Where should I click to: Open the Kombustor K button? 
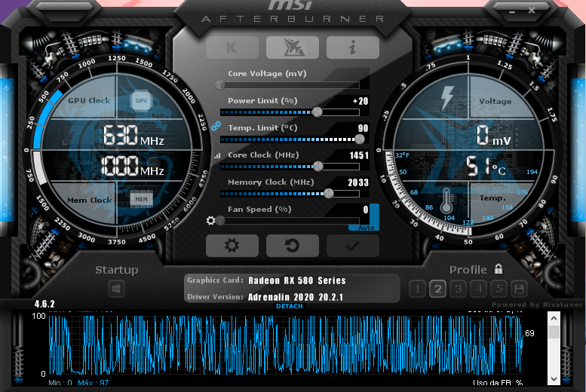(232, 47)
